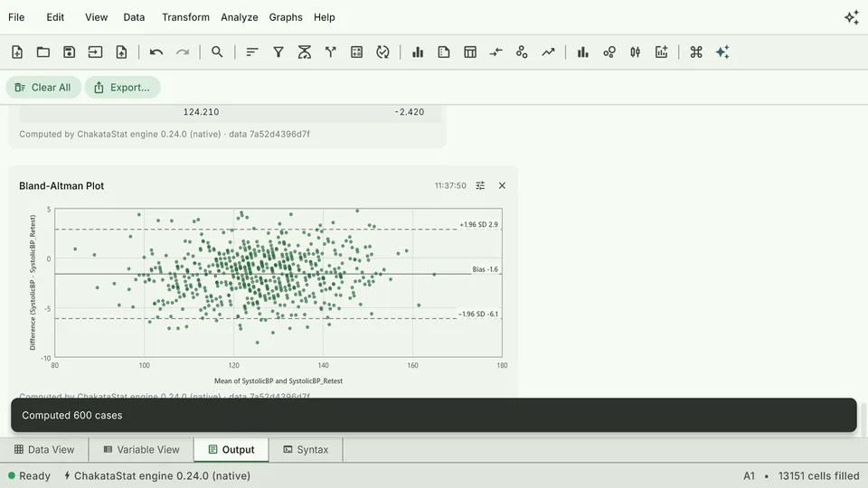The image size is (868, 488).
Task: Click the +1.96 SD 2.9 label
Action: [479, 225]
